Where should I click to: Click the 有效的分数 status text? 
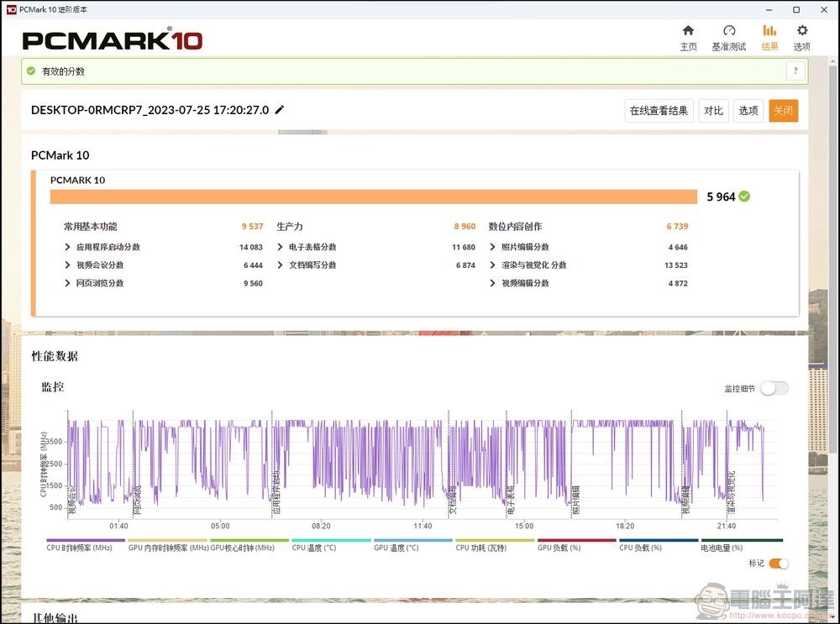pos(63,71)
